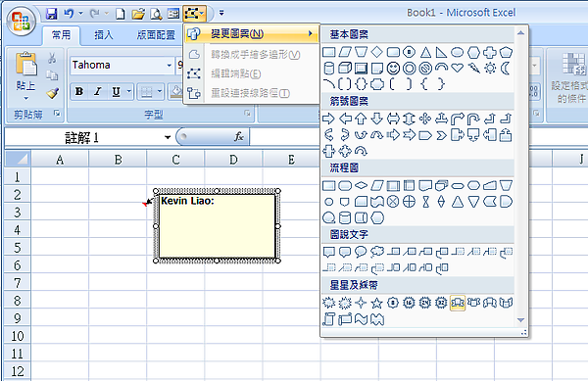Open the Tahoma font name dropdown

(x=170, y=66)
